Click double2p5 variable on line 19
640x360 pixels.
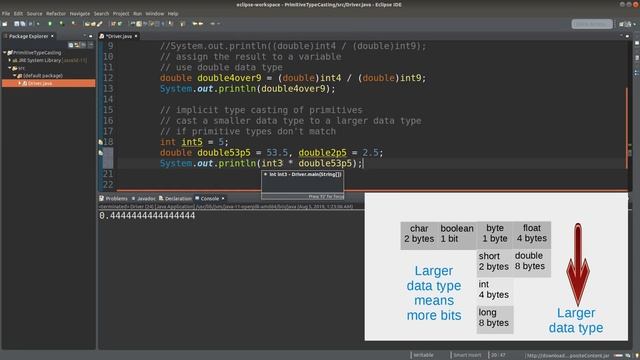click(322, 153)
